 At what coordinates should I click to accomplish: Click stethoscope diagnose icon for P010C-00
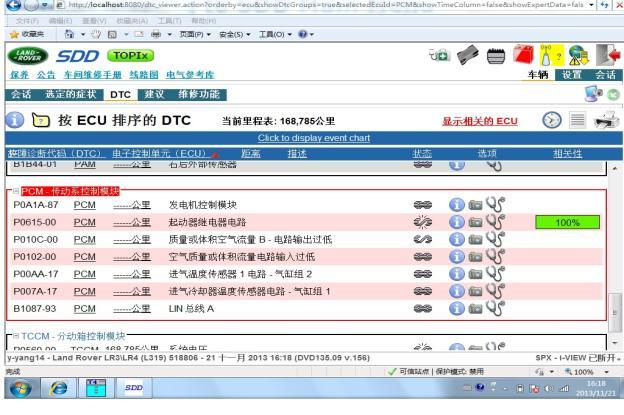[x=495, y=239]
